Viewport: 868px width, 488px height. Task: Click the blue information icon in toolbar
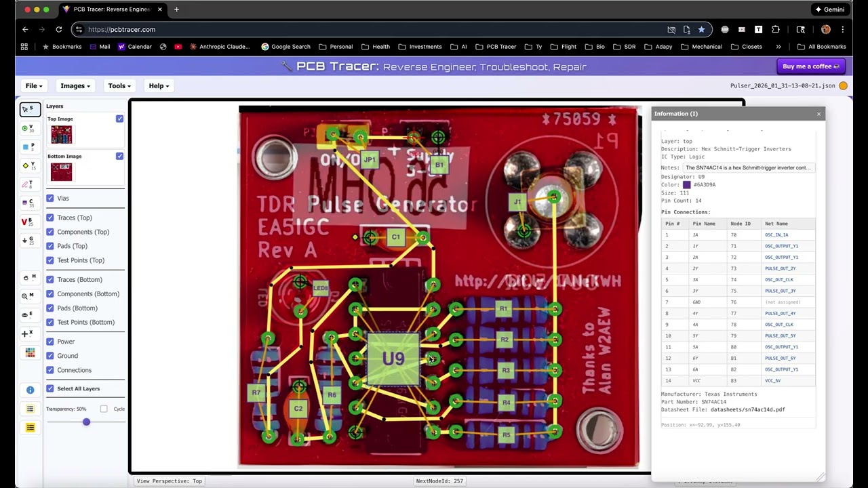30,390
